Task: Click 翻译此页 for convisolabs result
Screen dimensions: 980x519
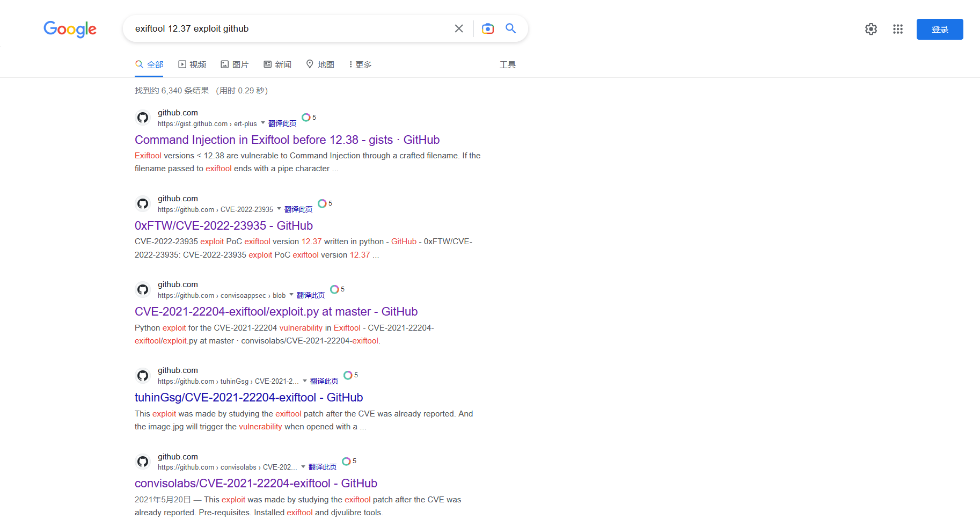Action: click(x=323, y=467)
